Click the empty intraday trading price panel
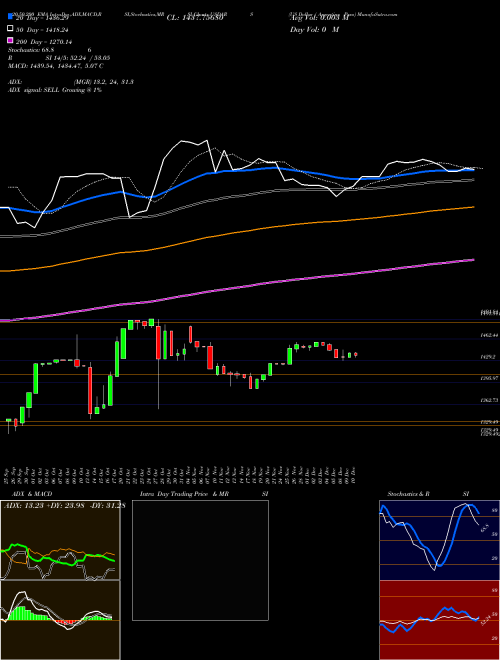Screen dimensions: 500x660 [x=200, y=560]
